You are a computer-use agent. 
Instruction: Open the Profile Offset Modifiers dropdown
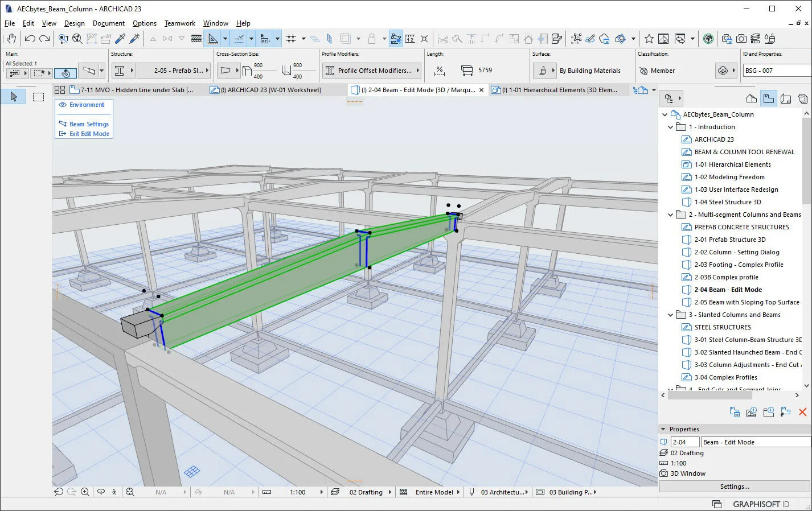tap(372, 71)
